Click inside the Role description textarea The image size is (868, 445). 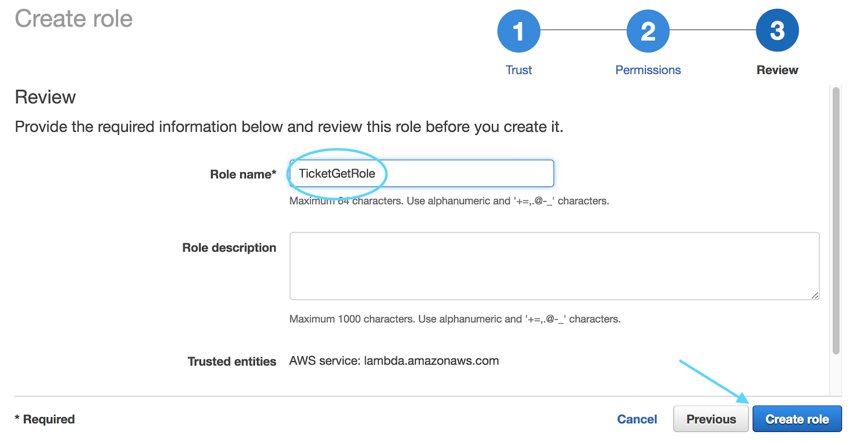(x=554, y=266)
